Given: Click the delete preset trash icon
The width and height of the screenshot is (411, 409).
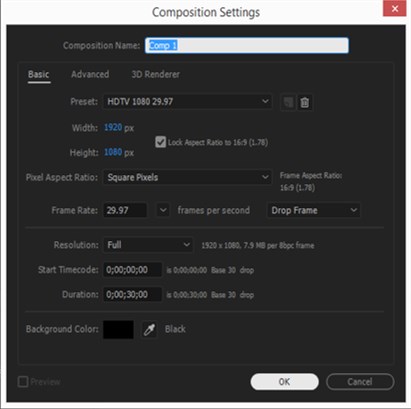Looking at the screenshot, I should (305, 102).
